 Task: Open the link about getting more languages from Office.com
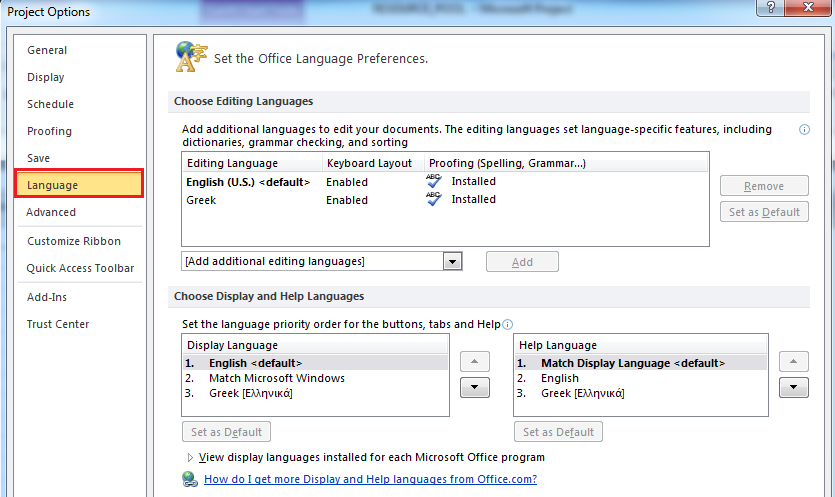click(x=371, y=479)
